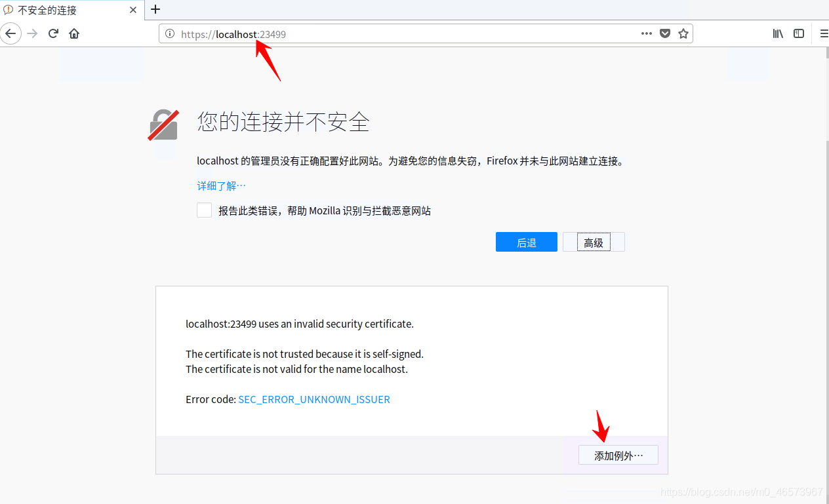Click text 'not trusted because it is self-signed'

(x=342, y=354)
